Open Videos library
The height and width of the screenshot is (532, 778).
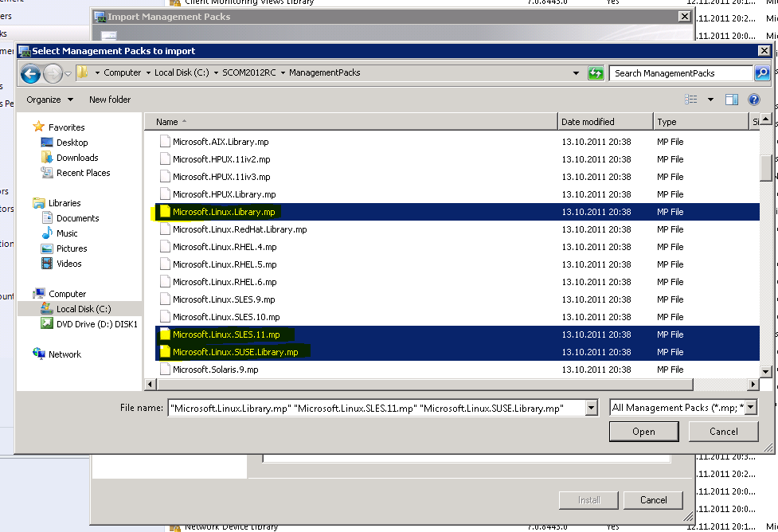tap(61, 264)
